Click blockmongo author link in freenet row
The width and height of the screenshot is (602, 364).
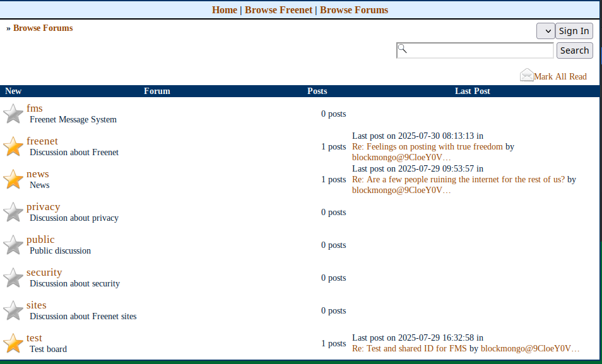401,158
